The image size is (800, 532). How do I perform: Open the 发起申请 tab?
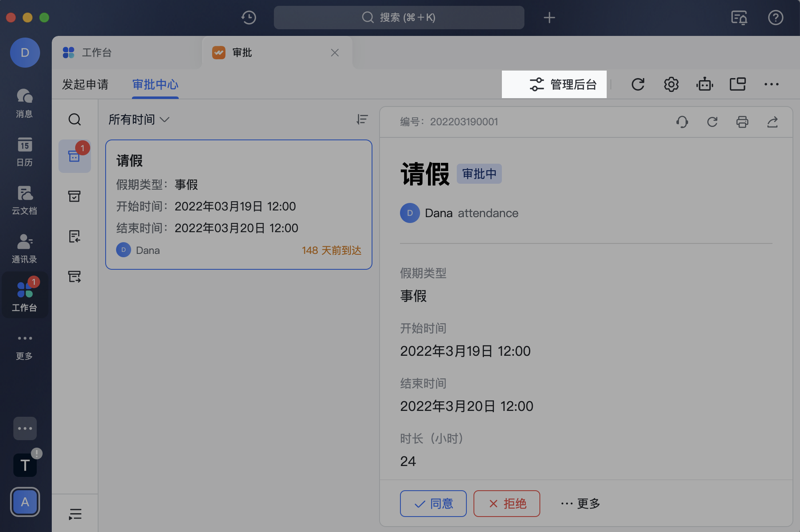(85, 84)
